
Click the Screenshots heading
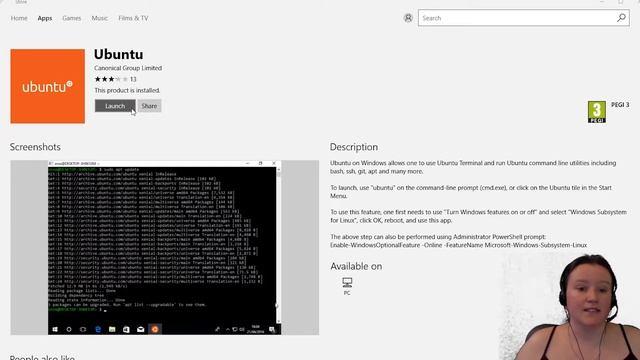pyautogui.click(x=35, y=147)
